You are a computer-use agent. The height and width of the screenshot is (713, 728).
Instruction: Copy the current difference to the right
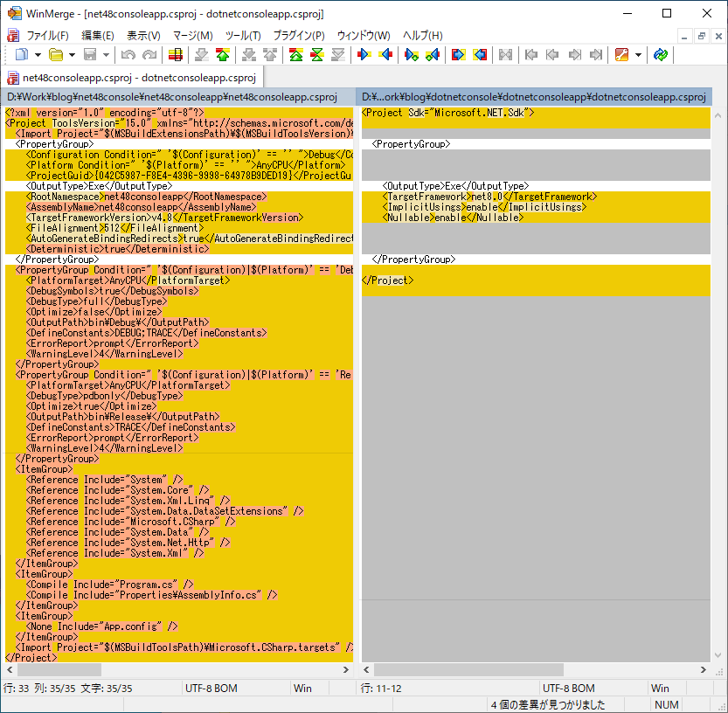point(363,54)
